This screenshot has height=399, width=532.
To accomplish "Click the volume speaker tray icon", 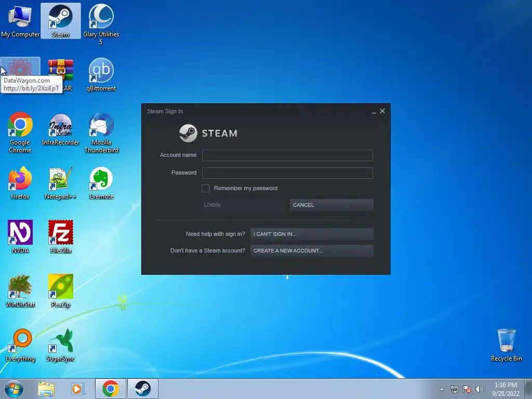I will tap(480, 389).
